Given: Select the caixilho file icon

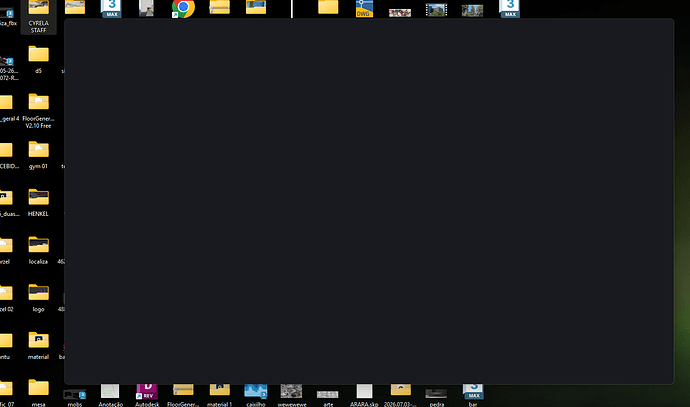Looking at the screenshot, I should pos(256,391).
